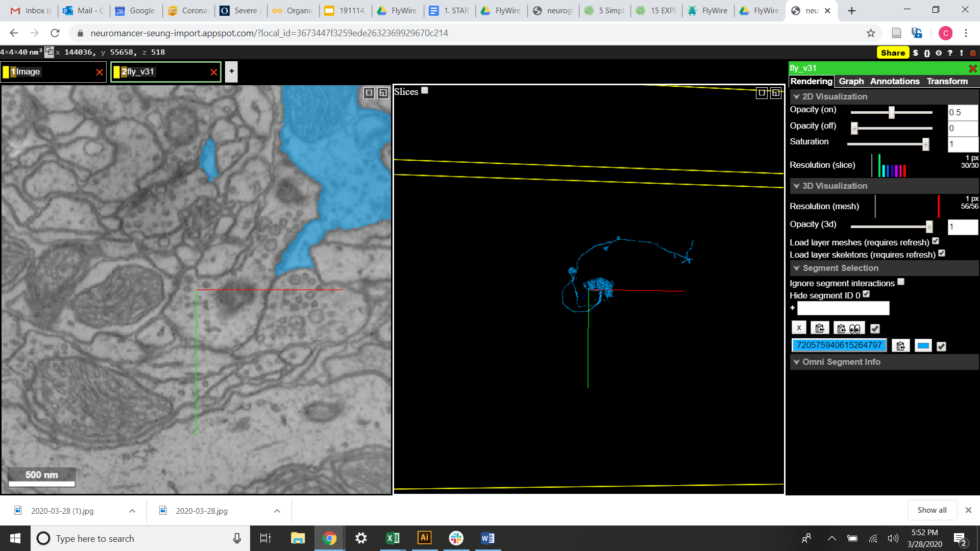Open the JSON state editor braces icon
980x551 pixels.
tap(927, 53)
